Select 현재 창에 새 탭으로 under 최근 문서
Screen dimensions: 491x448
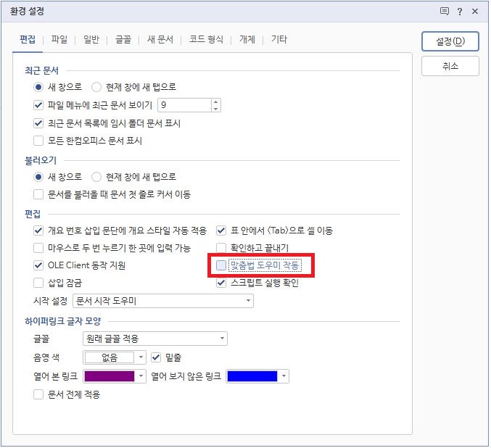(96, 87)
